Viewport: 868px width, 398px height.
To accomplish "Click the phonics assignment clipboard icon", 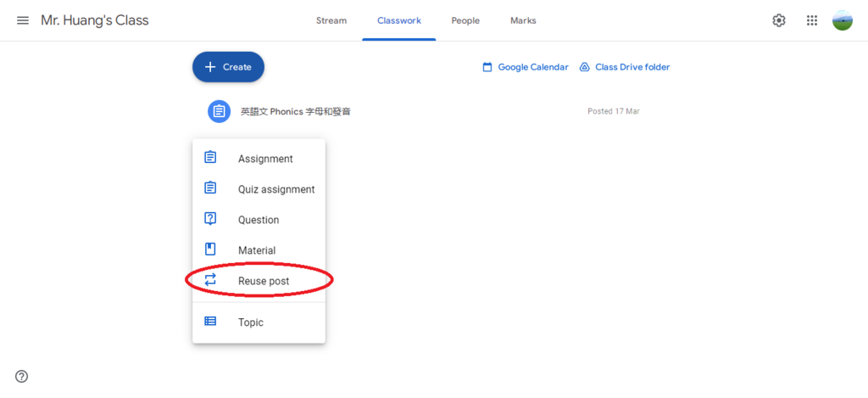I will coord(220,111).
